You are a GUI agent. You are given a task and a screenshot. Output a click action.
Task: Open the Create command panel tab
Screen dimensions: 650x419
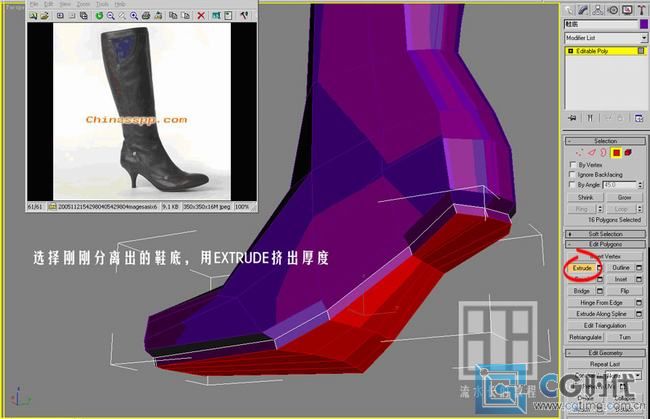pyautogui.click(x=569, y=10)
